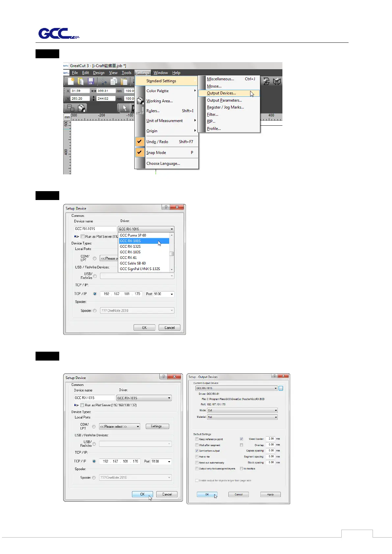Click Cancel in Output Devices dialog

tap(239, 494)
